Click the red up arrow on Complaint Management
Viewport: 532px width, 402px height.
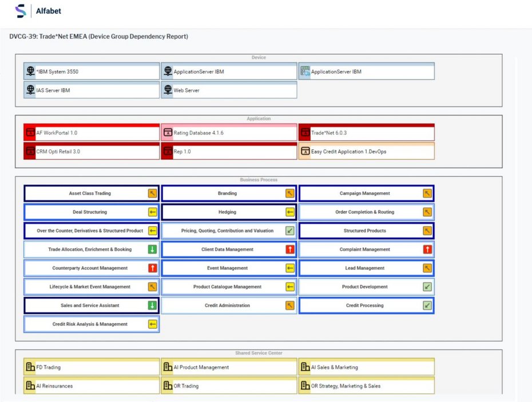point(427,249)
